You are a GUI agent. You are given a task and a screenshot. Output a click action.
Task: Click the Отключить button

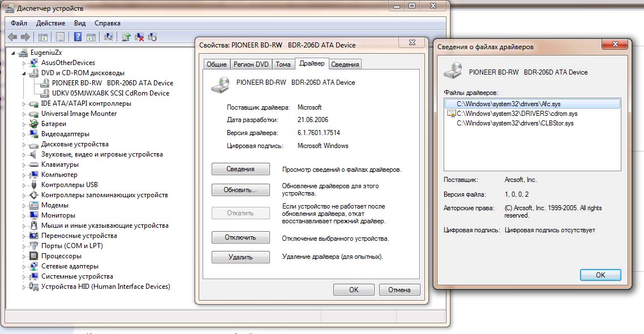pyautogui.click(x=241, y=237)
